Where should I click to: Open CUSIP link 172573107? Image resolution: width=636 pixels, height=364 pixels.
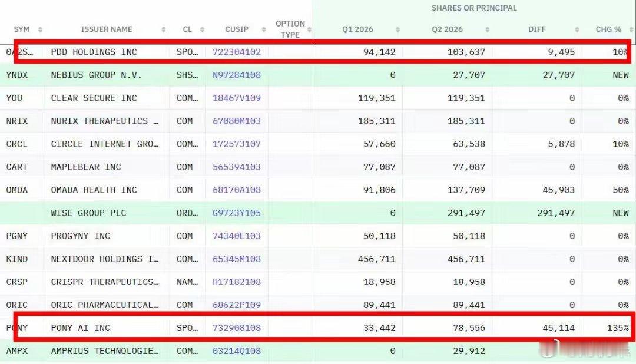pos(237,144)
